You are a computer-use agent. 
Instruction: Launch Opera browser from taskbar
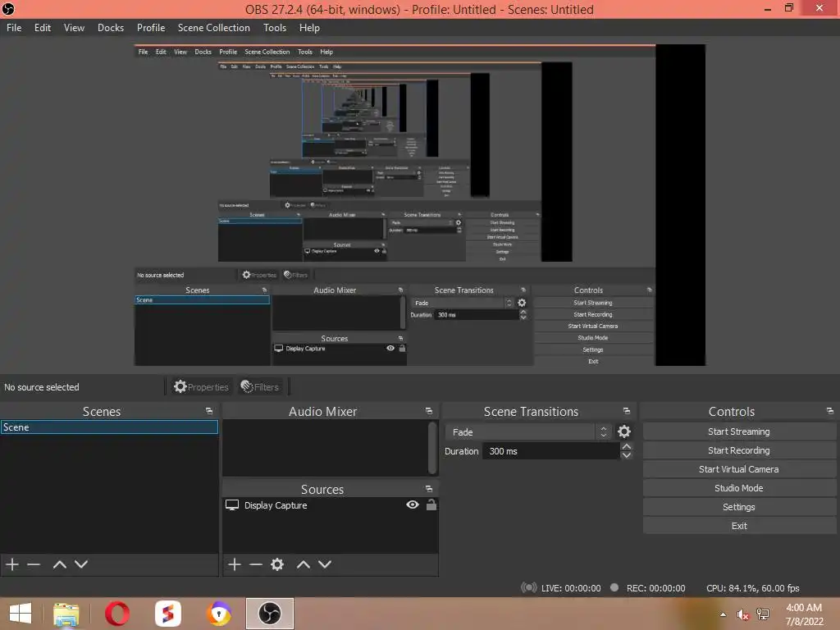click(x=116, y=614)
